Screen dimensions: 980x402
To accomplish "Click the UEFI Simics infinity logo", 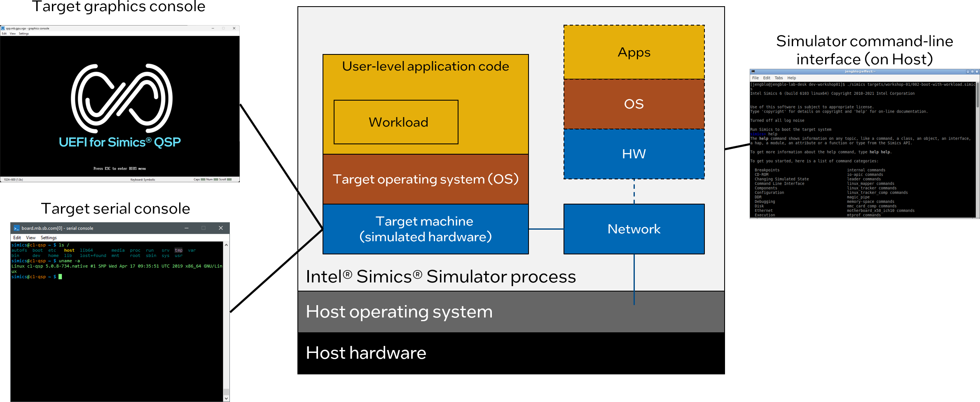I will click(122, 98).
